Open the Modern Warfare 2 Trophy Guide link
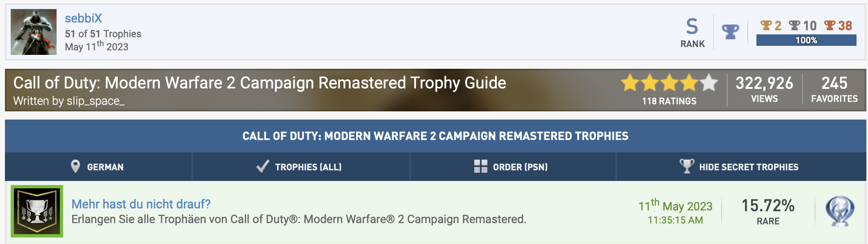This screenshot has width=868, height=244. (259, 83)
